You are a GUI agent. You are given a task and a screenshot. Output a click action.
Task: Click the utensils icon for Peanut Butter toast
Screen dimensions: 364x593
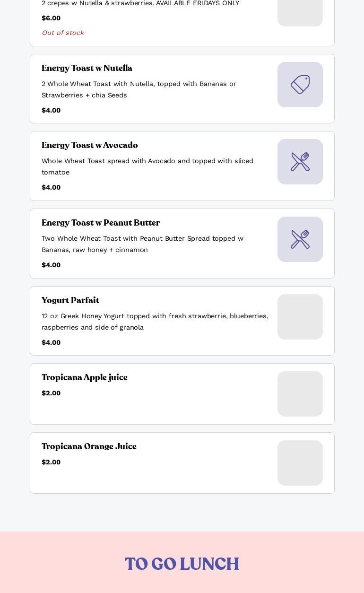[x=300, y=239]
